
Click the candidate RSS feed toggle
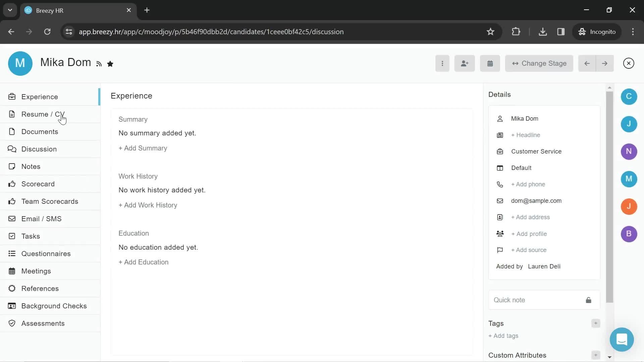coord(99,64)
